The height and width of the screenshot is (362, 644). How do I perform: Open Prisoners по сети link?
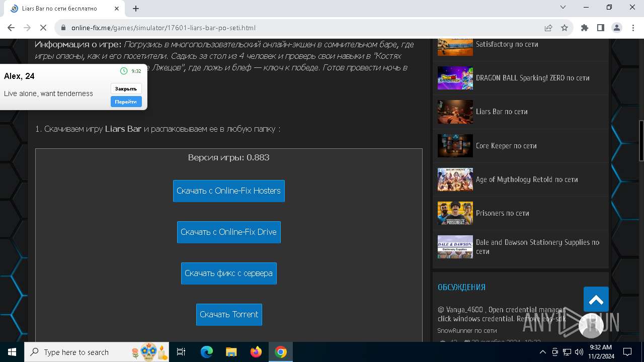(x=503, y=213)
